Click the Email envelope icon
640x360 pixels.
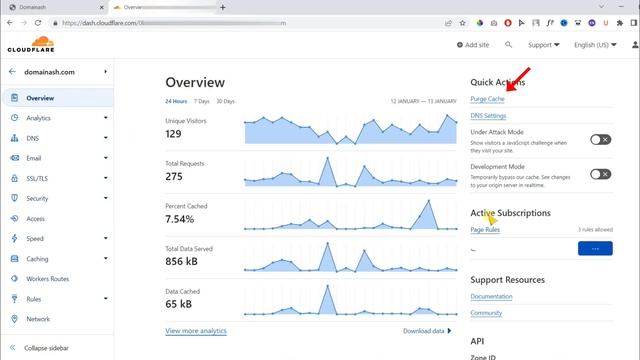click(x=15, y=158)
